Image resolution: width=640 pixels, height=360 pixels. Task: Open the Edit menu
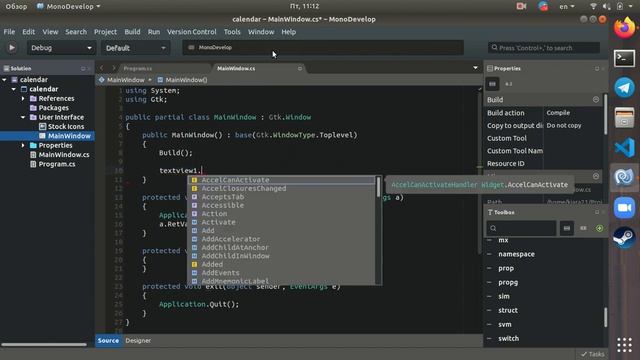pyautogui.click(x=29, y=32)
